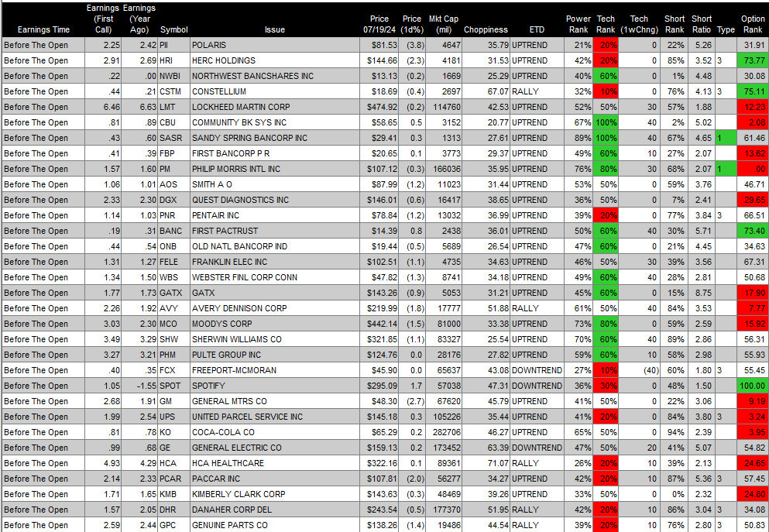This screenshot has height=532, width=769.
Task: Click the 73.40 option rank cell
Action: click(x=752, y=231)
